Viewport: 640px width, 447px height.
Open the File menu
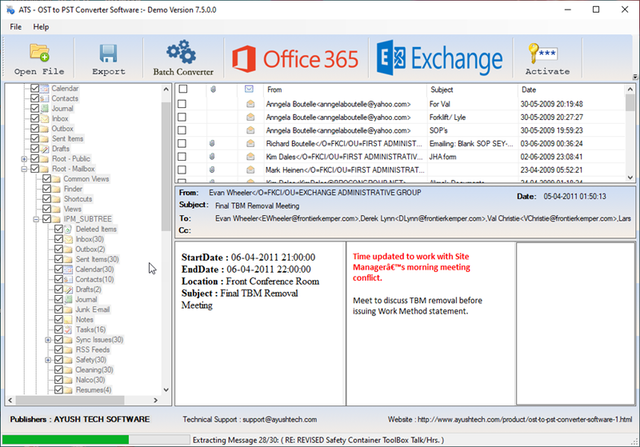coord(16,26)
